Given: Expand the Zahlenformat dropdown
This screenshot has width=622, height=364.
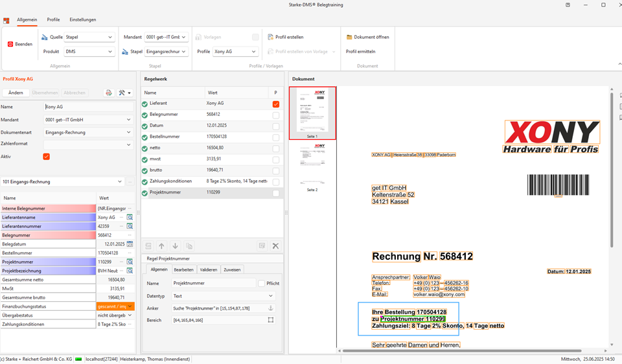Looking at the screenshot, I should pos(88,144).
